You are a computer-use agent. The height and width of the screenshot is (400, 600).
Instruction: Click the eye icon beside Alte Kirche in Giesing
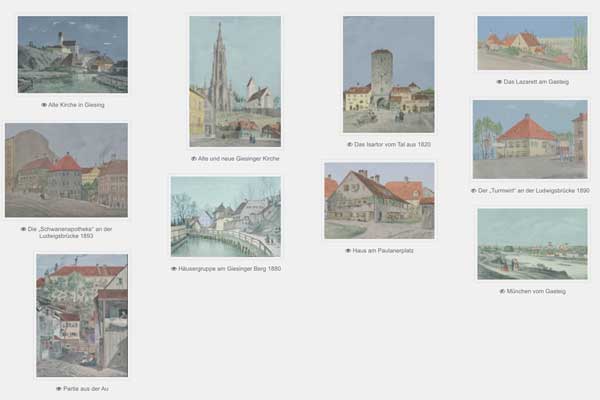pyautogui.click(x=44, y=105)
